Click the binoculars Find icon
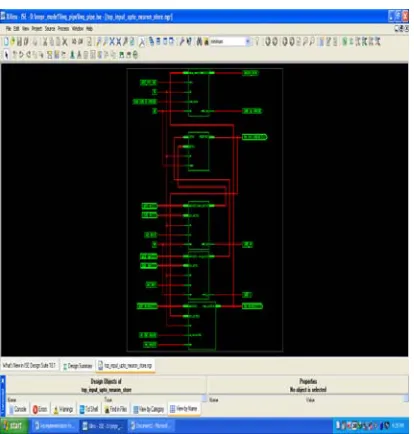The height and width of the screenshot is (434, 414). point(199,42)
